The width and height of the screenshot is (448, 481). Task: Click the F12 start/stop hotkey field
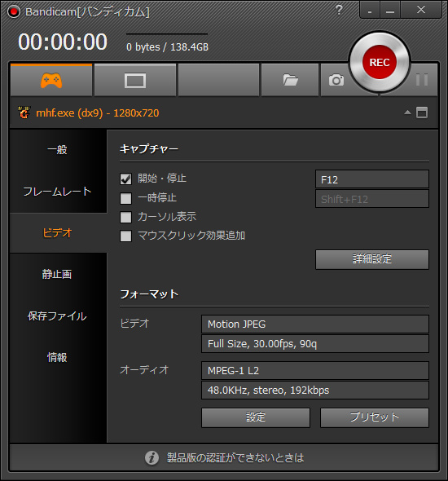click(x=372, y=179)
